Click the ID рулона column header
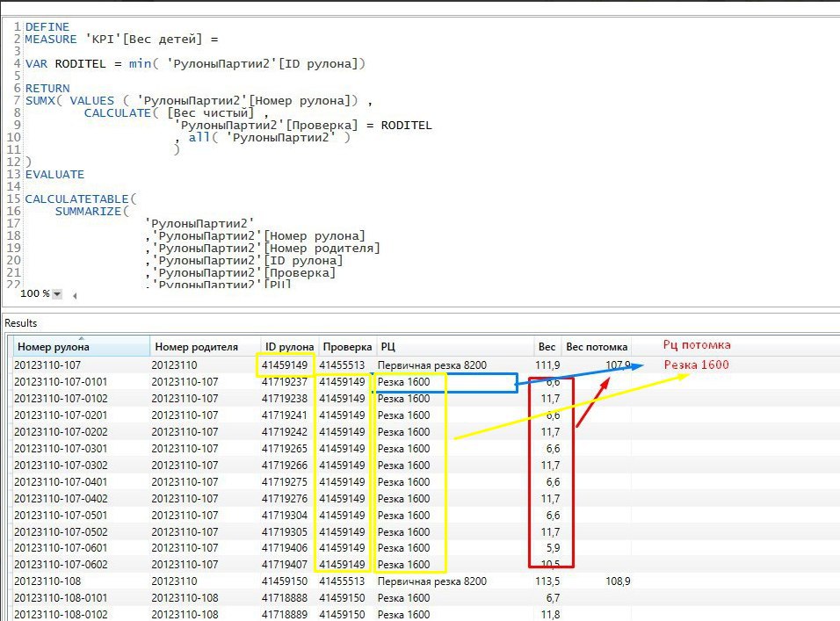 click(288, 347)
